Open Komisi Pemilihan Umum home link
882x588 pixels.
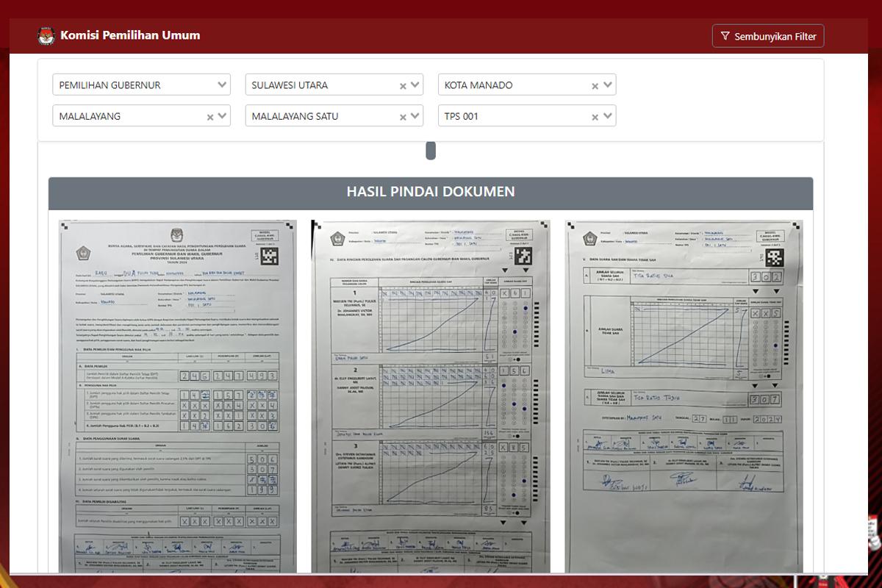130,35
